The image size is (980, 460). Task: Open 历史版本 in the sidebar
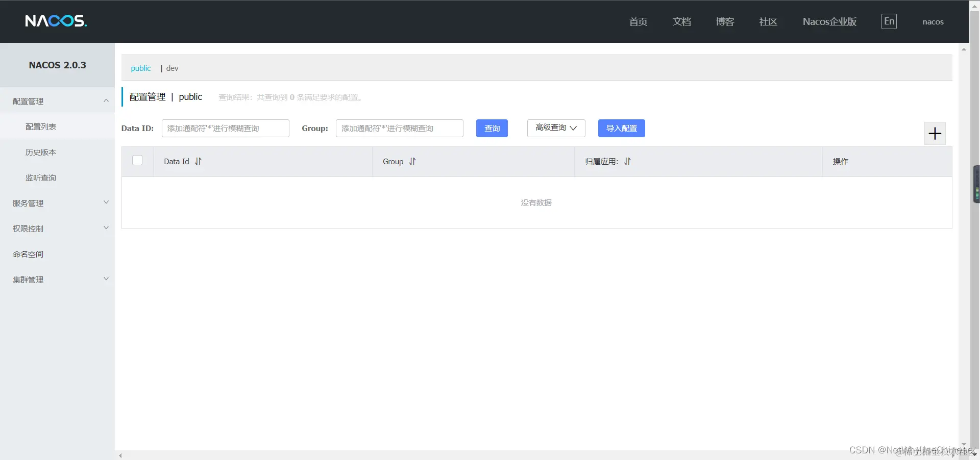pyautogui.click(x=57, y=152)
